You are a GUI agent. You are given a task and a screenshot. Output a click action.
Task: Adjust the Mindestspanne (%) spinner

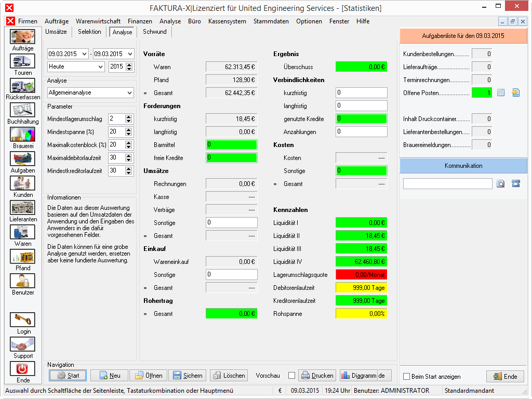pyautogui.click(x=128, y=131)
